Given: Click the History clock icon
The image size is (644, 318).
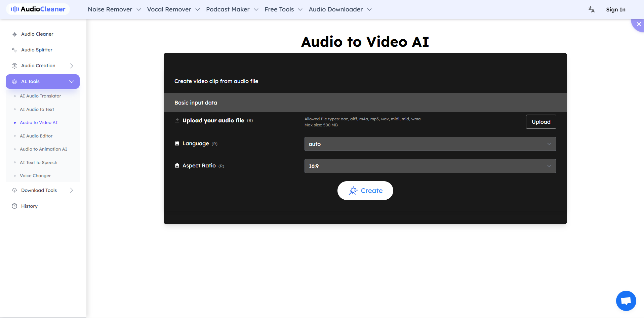Looking at the screenshot, I should [14, 206].
